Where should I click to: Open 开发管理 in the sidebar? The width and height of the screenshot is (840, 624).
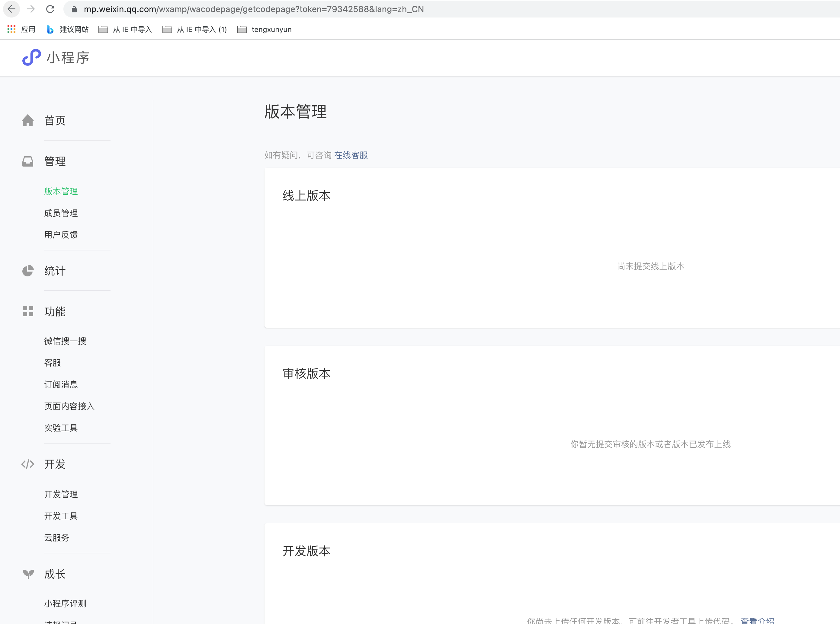click(61, 494)
